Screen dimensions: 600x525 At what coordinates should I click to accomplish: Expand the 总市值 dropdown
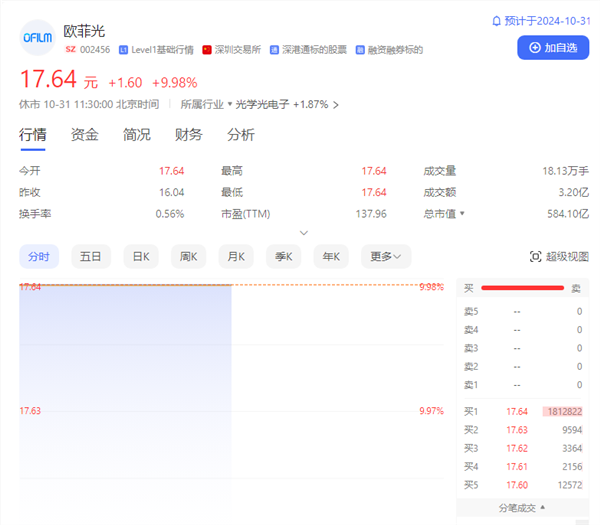(x=462, y=213)
